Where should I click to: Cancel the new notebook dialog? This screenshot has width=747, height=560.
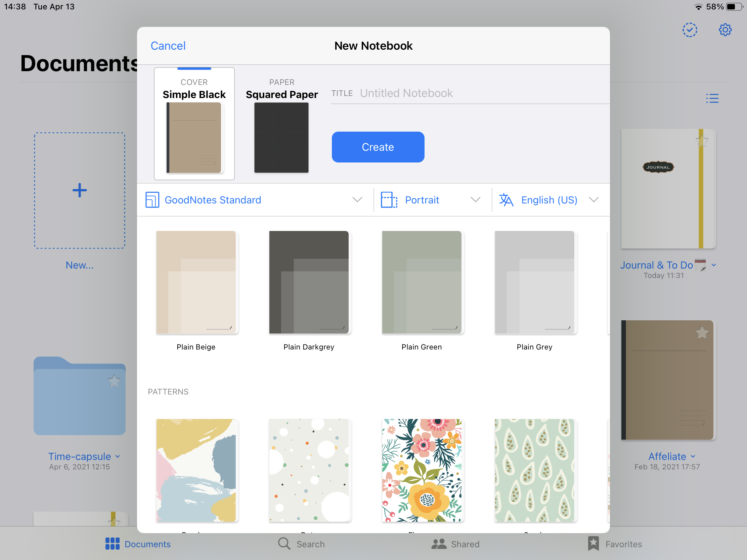point(168,46)
